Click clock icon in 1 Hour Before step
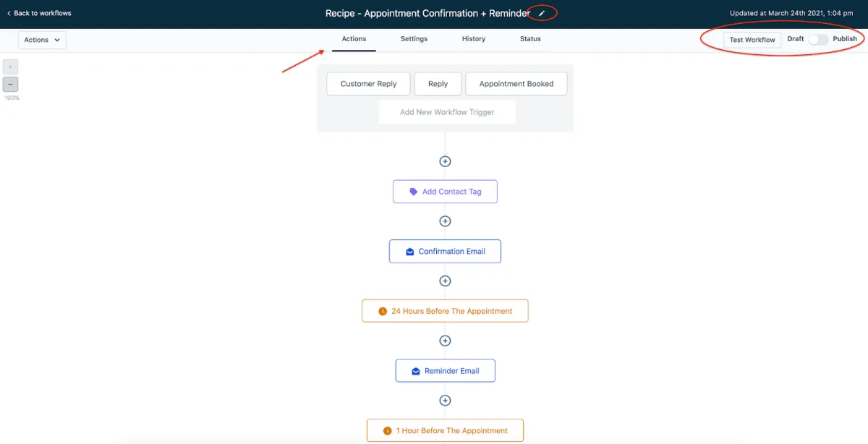868x444 pixels. tap(388, 431)
